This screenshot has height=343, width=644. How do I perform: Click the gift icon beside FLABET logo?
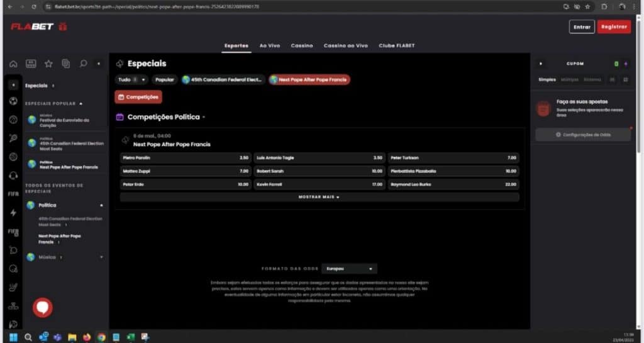click(x=63, y=26)
